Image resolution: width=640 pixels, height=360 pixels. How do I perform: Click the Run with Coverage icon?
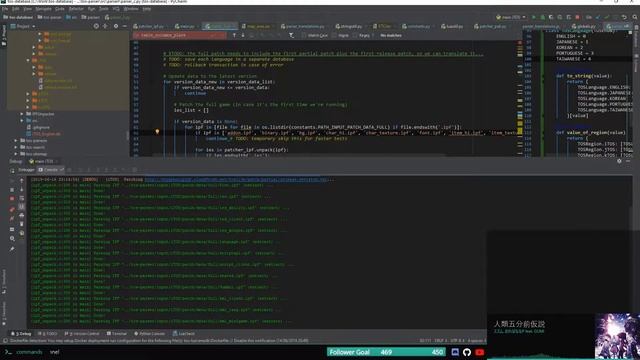point(551,17)
